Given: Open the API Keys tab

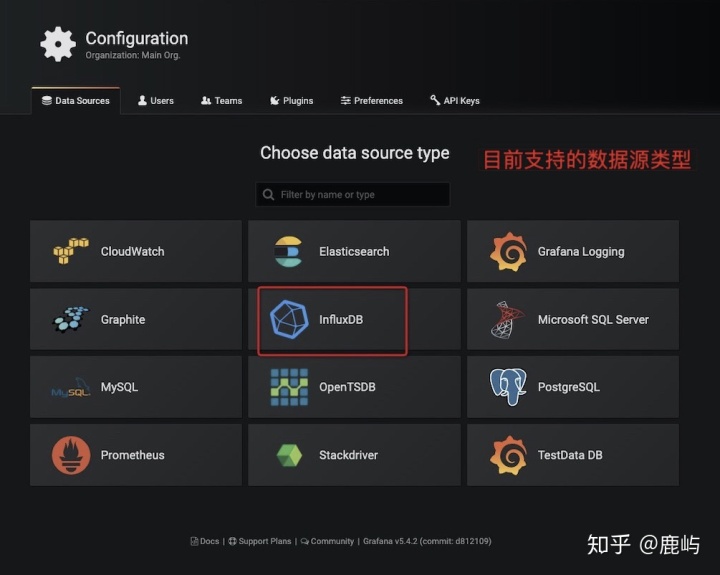Looking at the screenshot, I should [x=455, y=101].
